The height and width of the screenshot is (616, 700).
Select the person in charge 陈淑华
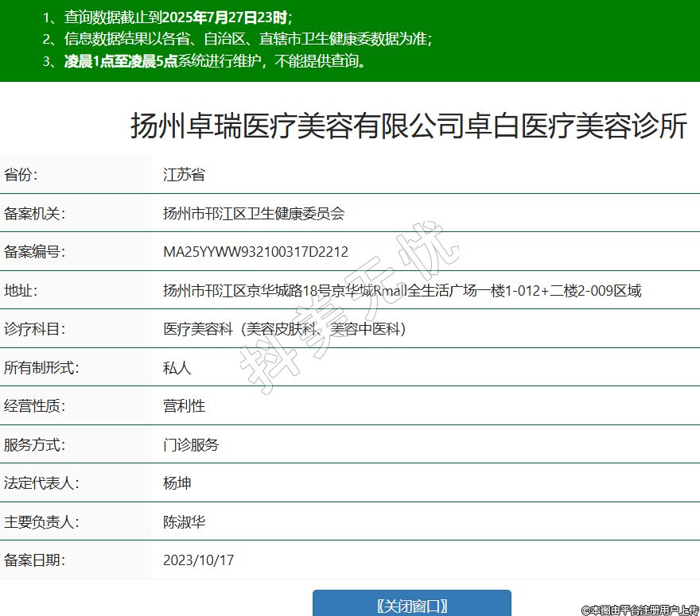point(184,522)
